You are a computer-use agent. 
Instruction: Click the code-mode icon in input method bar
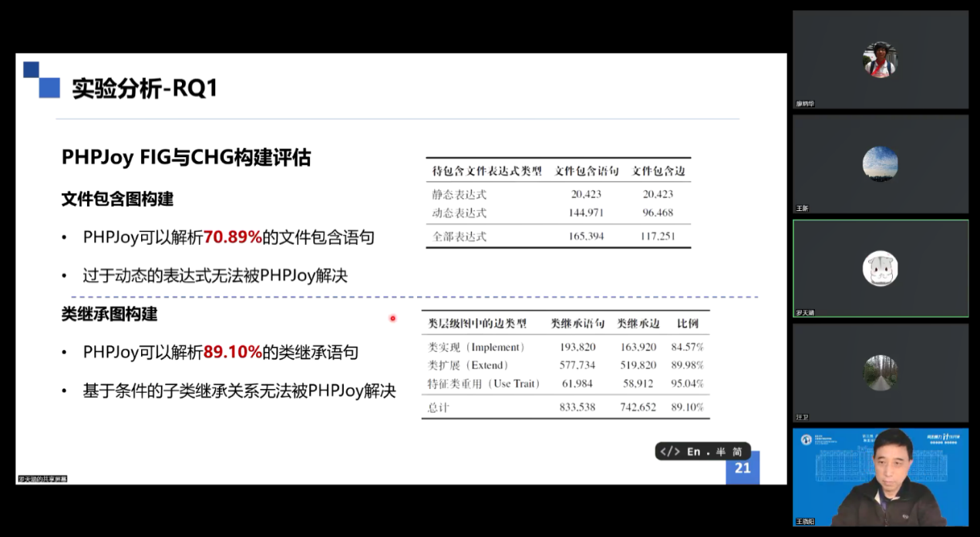(670, 451)
